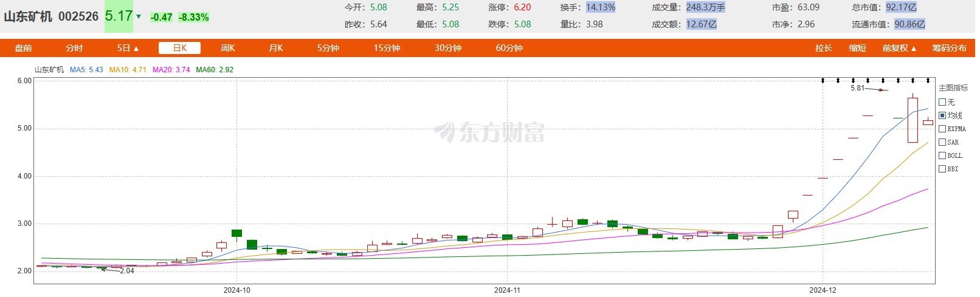Click the MA5 legend label
Screen dimensions: 980x297
point(86,70)
